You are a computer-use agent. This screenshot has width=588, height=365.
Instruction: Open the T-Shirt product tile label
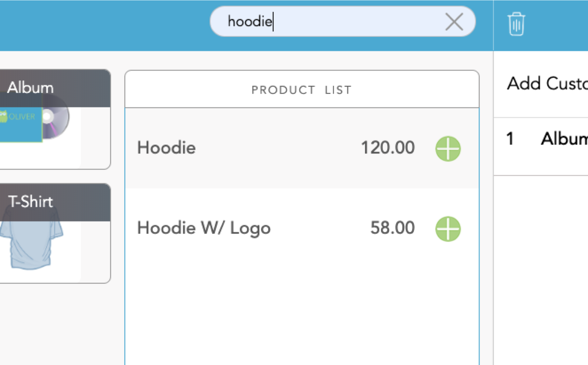click(31, 202)
